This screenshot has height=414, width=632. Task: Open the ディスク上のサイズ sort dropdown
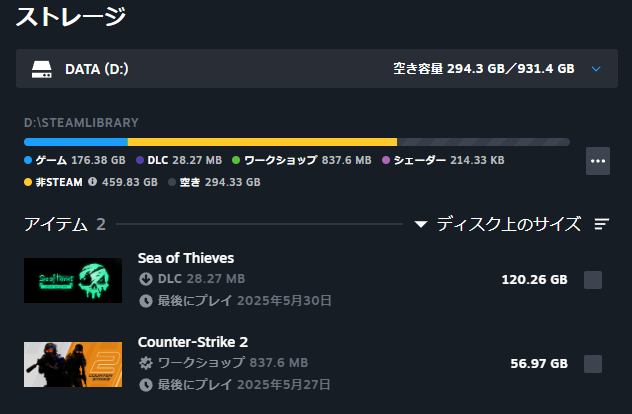(509, 224)
